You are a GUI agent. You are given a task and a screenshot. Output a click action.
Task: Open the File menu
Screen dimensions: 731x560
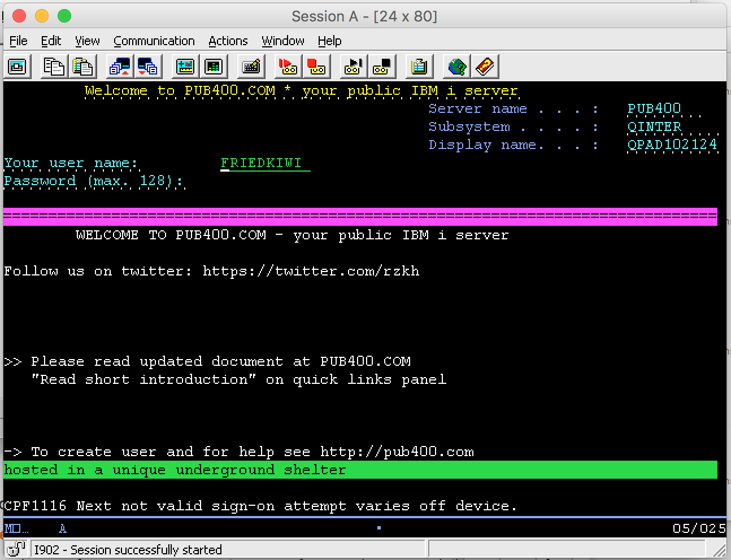18,41
